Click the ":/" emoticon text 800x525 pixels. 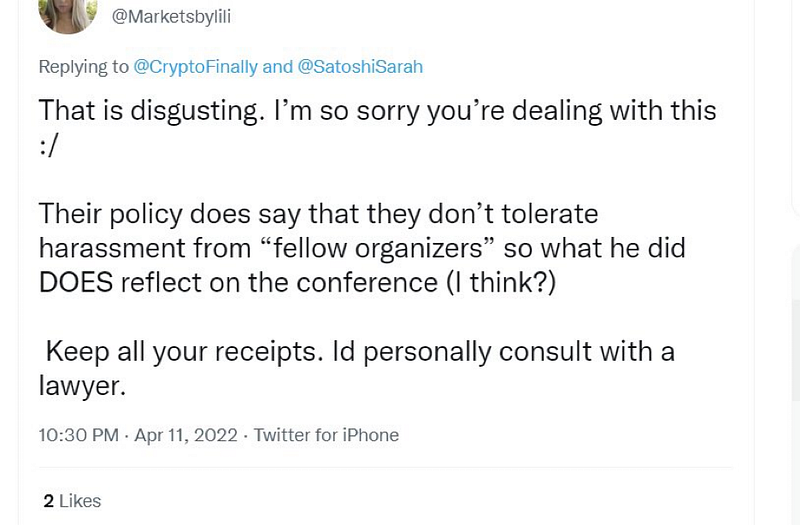[x=51, y=145]
